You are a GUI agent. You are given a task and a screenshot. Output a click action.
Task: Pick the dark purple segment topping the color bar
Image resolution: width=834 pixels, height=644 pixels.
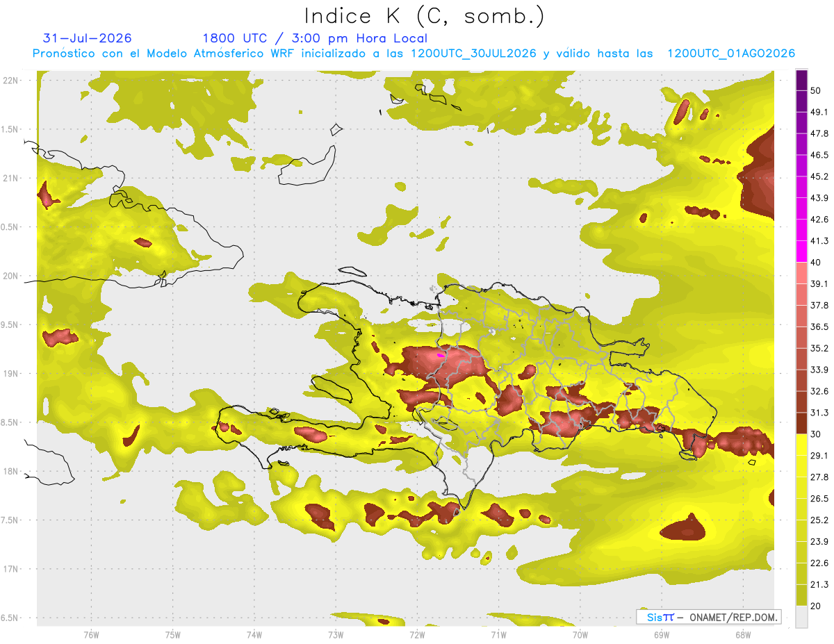coord(801,80)
